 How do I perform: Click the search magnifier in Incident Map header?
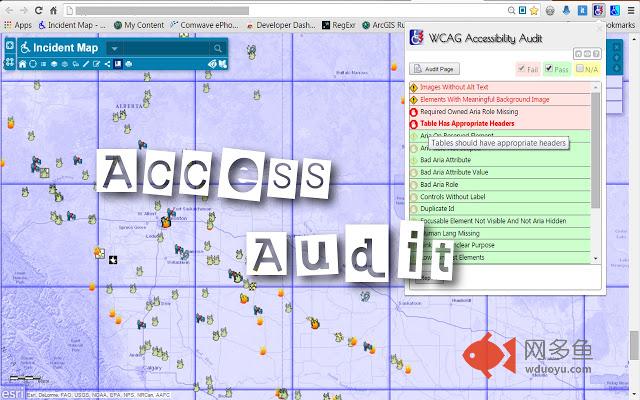(218, 48)
